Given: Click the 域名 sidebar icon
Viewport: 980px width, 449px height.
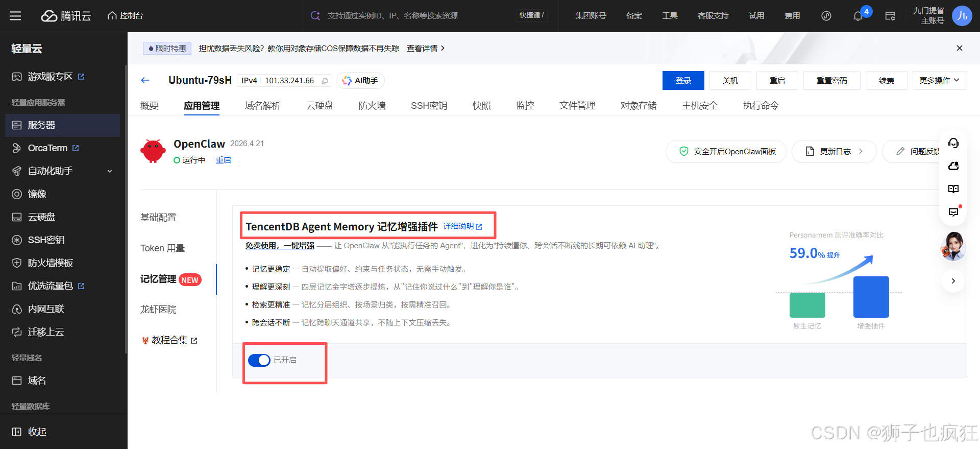Looking at the screenshot, I should click(17, 381).
